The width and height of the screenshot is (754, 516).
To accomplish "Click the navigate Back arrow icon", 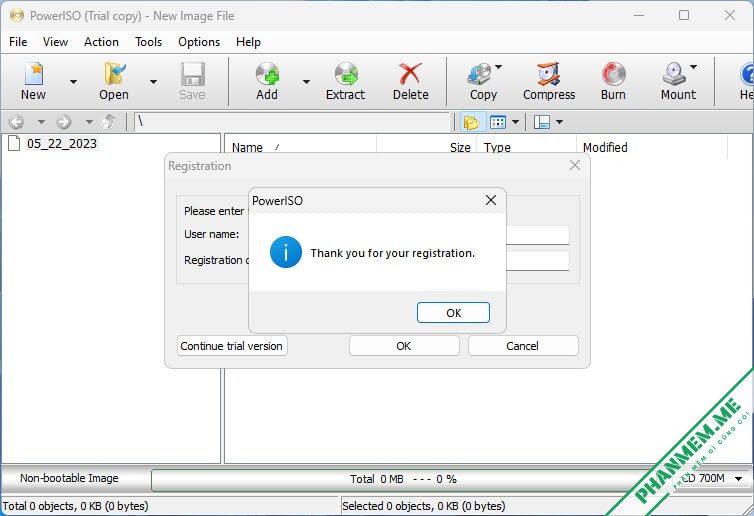I will point(16,122).
